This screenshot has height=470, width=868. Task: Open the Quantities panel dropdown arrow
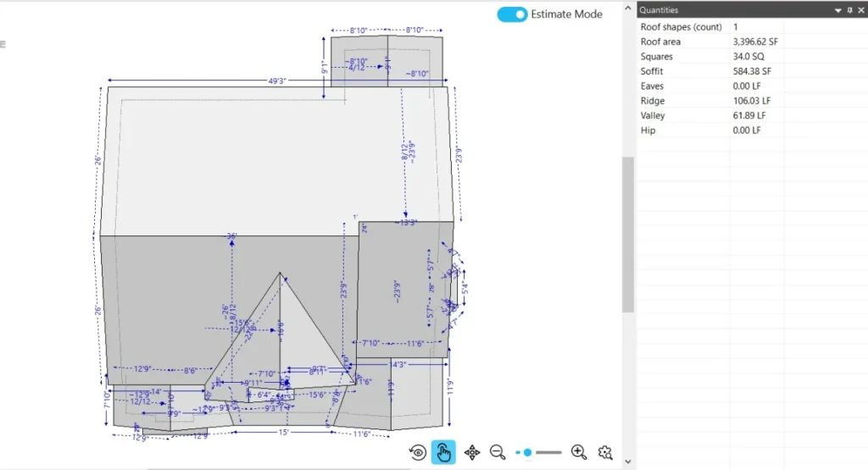(838, 10)
